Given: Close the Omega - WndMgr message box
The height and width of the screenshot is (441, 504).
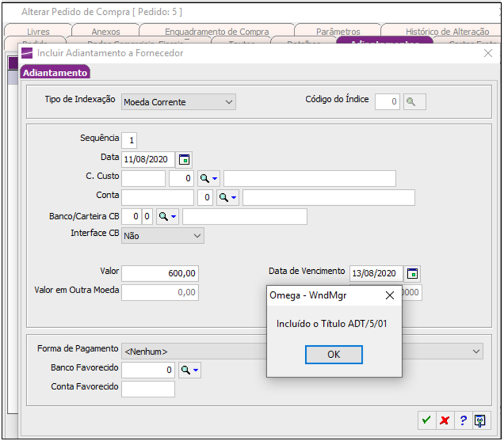Looking at the screenshot, I should point(390,295).
